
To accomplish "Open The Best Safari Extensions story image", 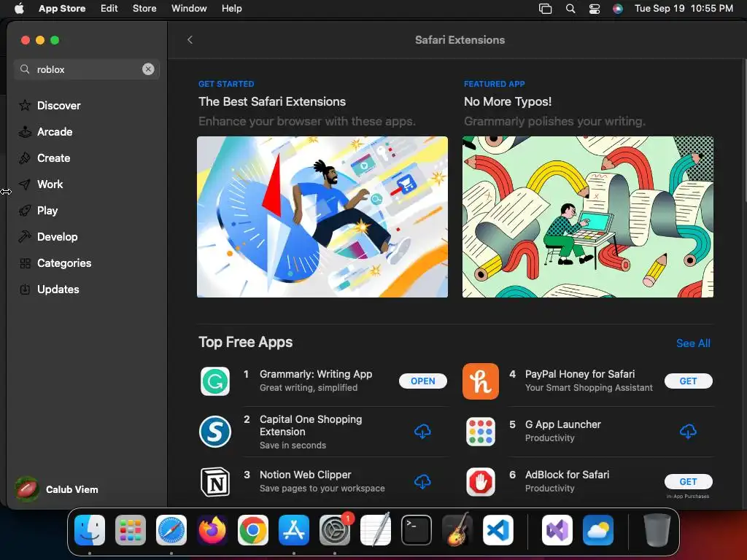I will (x=322, y=217).
